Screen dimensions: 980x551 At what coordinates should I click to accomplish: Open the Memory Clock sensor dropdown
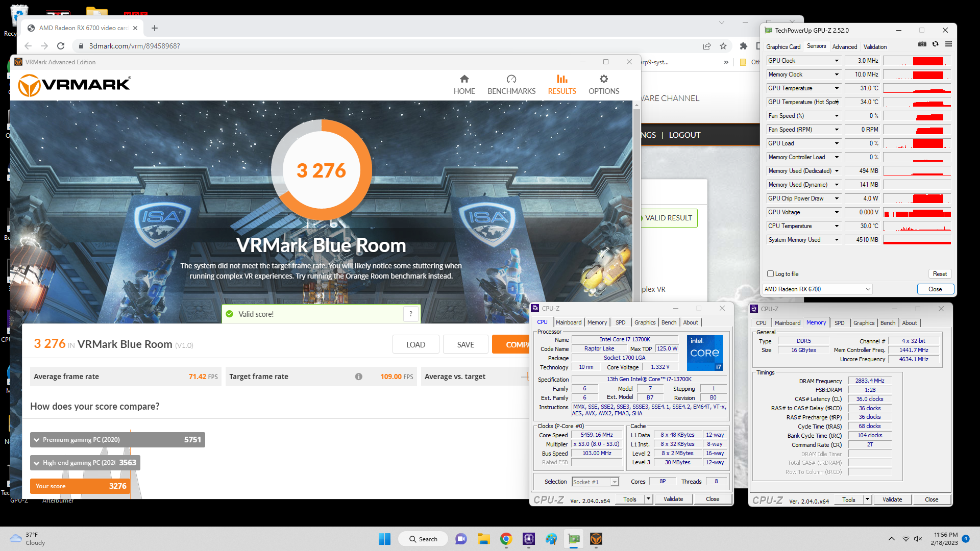click(x=837, y=74)
